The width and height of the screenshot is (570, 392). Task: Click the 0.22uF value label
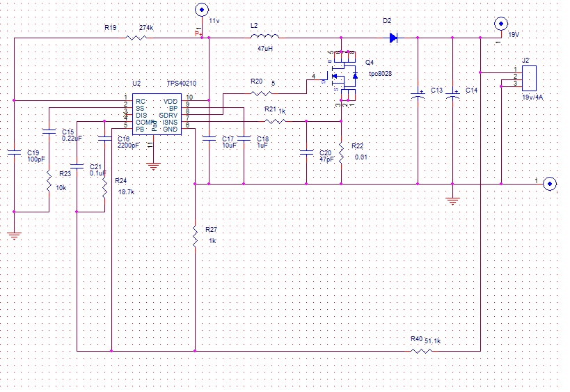coord(72,138)
